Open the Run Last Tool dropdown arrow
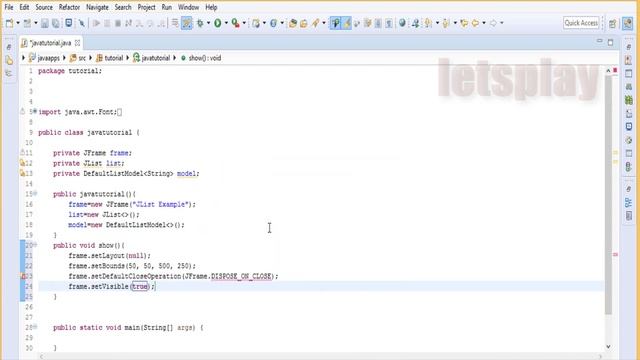The height and width of the screenshot is (360, 640). click(244, 23)
